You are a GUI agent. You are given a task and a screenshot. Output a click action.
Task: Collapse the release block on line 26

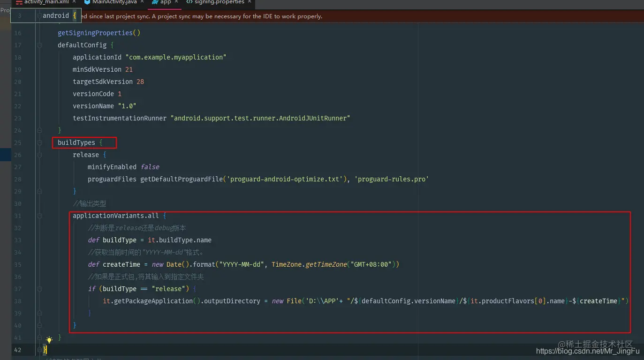40,155
